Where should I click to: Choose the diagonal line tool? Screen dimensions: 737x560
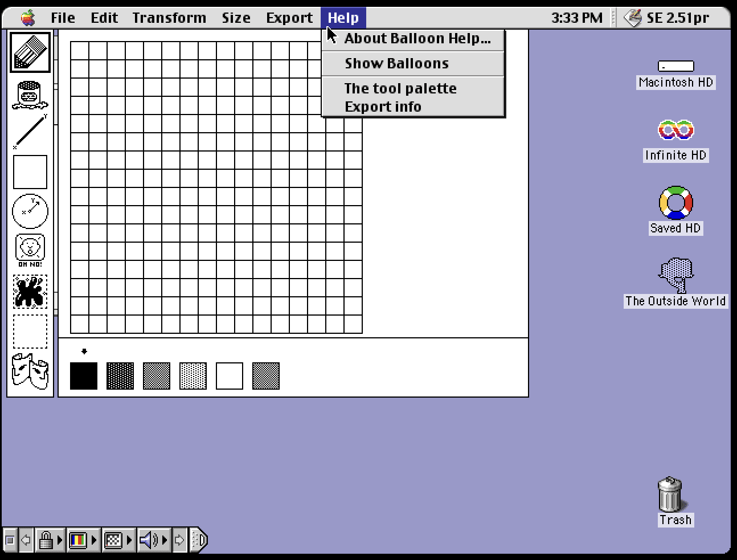[x=30, y=132]
